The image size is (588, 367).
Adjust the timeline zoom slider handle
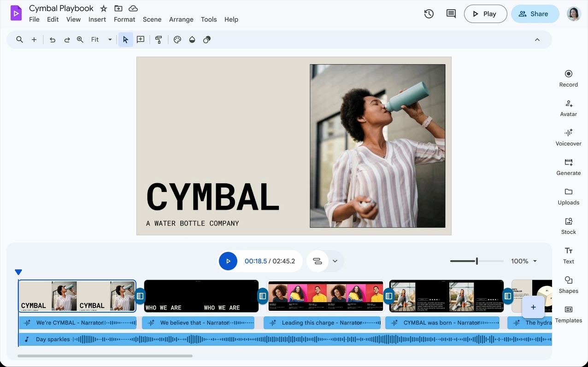(x=476, y=261)
